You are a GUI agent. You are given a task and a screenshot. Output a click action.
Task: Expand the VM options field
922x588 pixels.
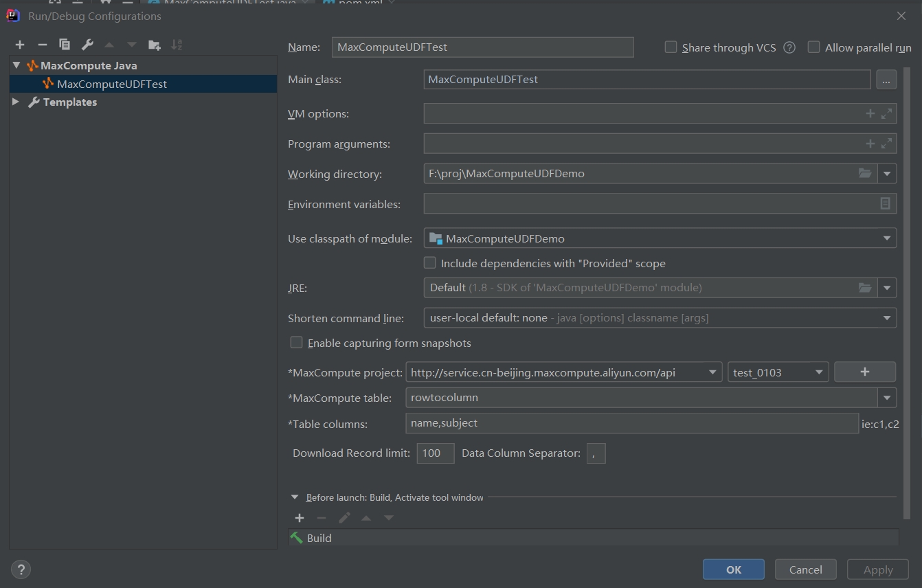(887, 113)
